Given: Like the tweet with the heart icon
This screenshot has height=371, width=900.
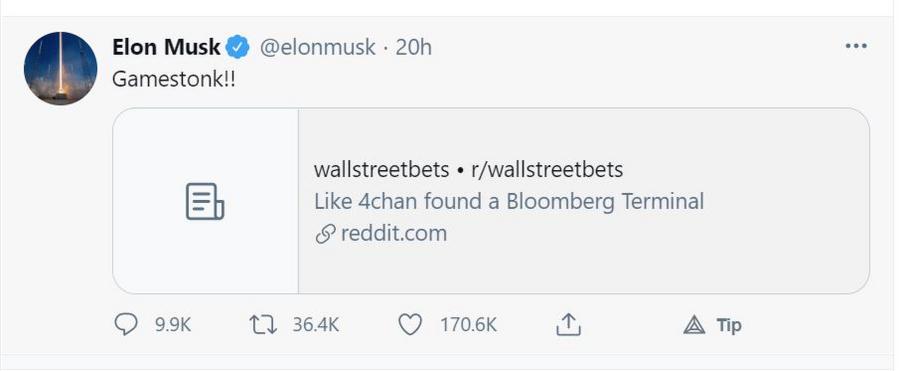Looking at the screenshot, I should pyautogui.click(x=410, y=325).
